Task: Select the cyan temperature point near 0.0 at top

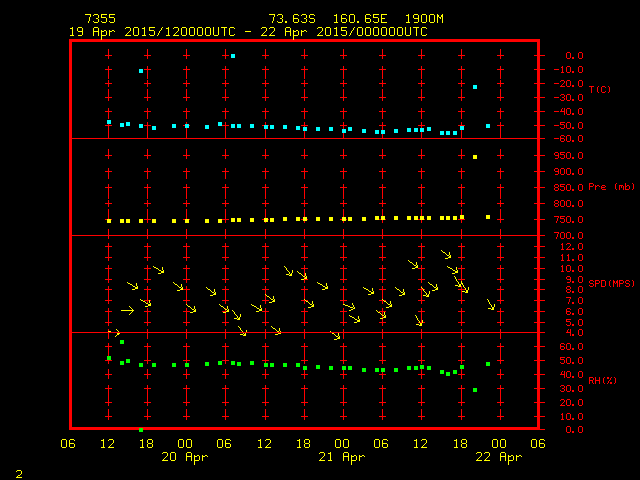Action: click(233, 56)
